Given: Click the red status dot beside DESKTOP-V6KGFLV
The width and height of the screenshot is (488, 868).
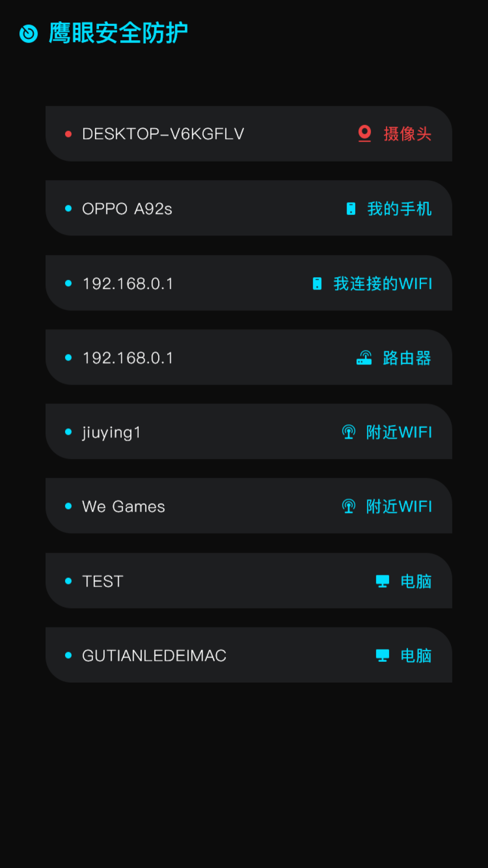Looking at the screenshot, I should (68, 134).
